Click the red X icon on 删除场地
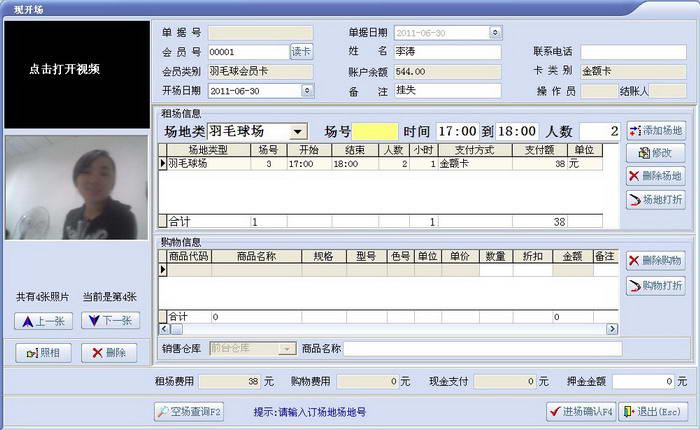This screenshot has width=700, height=430. [x=634, y=176]
